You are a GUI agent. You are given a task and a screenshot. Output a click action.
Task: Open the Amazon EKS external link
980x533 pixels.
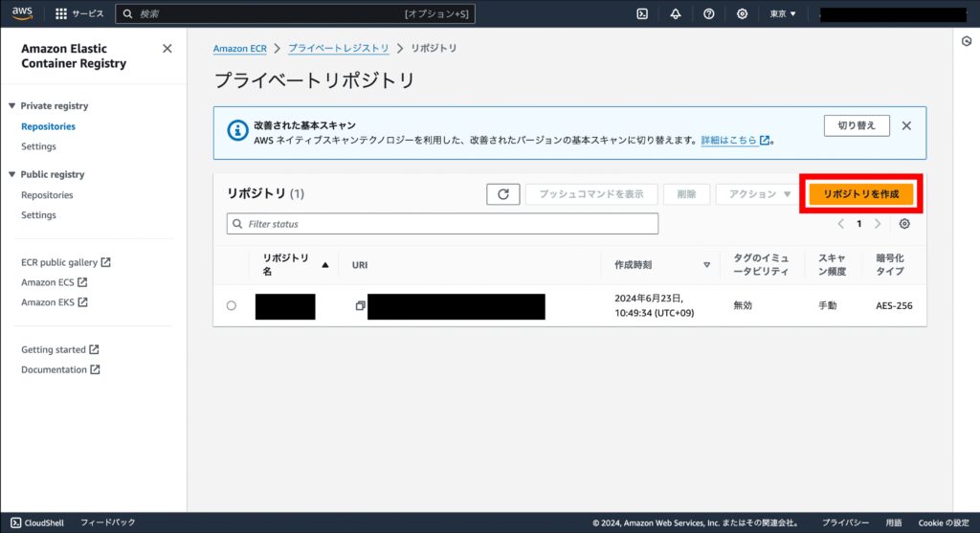(54, 302)
